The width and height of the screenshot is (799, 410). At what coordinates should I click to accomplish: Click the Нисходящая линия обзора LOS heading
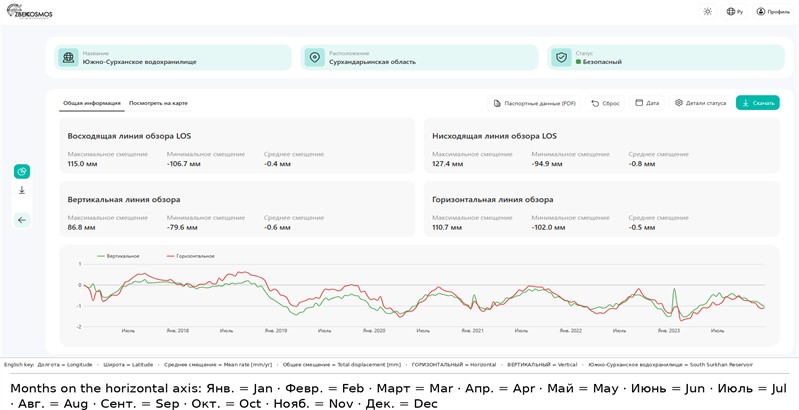[x=494, y=136]
